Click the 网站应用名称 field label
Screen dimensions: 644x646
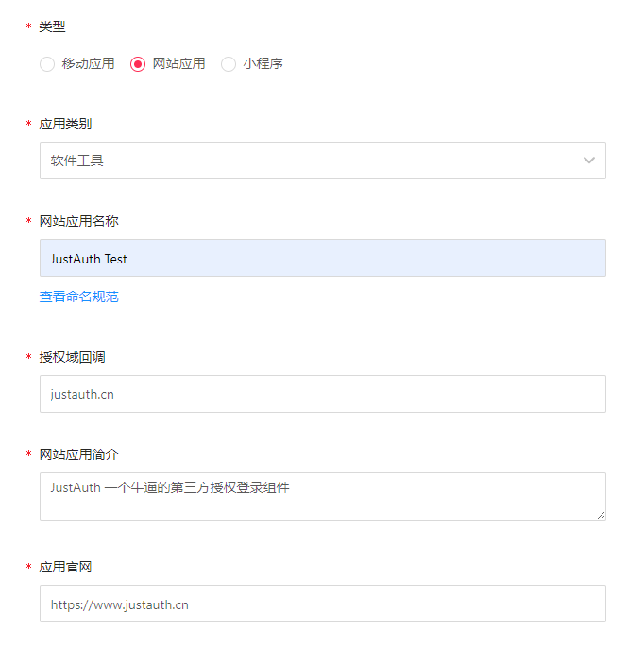(78, 221)
